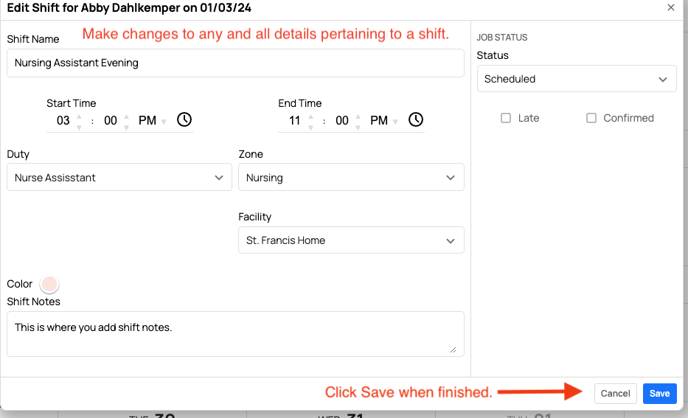Toggle the Start Time PM selector
The width and height of the screenshot is (688, 418).
tap(152, 121)
